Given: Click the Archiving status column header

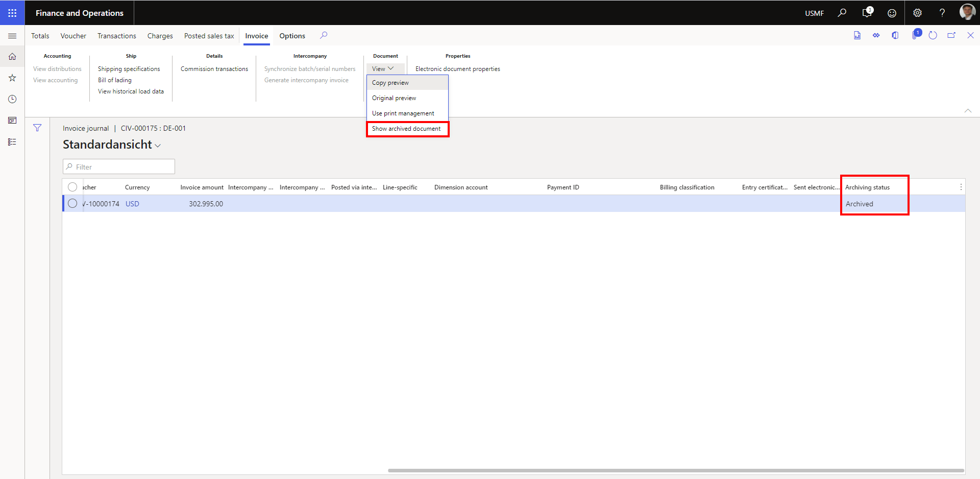Looking at the screenshot, I should (x=868, y=187).
